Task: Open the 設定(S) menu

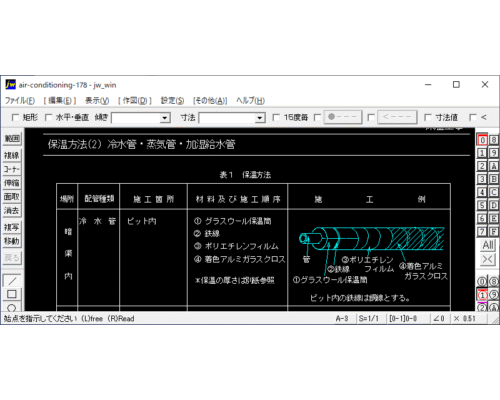Action: tap(172, 100)
